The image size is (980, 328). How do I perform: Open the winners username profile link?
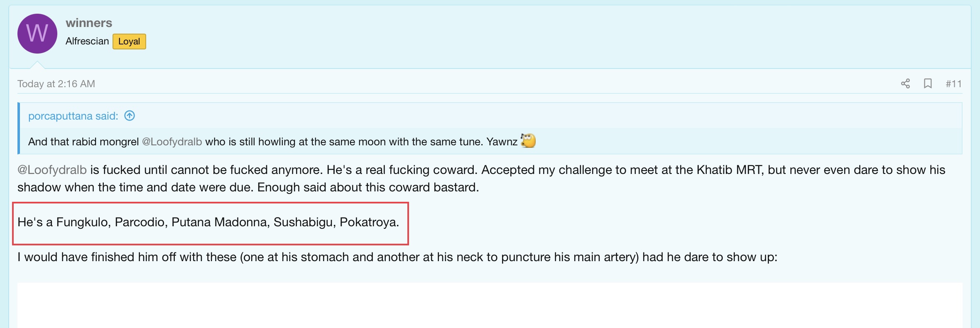click(89, 23)
